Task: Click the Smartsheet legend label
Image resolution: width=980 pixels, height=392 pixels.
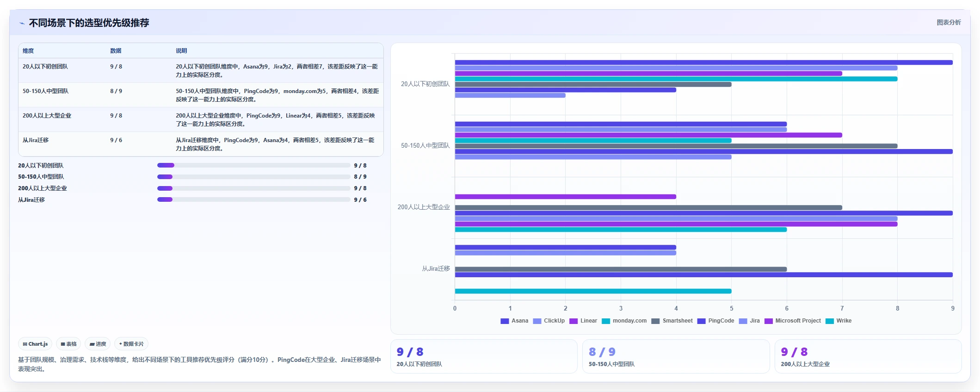Action: pos(678,321)
